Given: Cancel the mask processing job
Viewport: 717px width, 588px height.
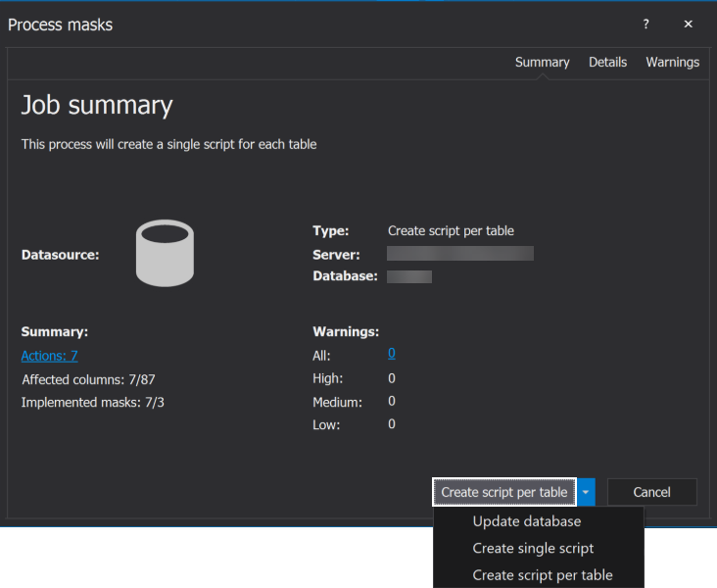Looking at the screenshot, I should [x=651, y=492].
